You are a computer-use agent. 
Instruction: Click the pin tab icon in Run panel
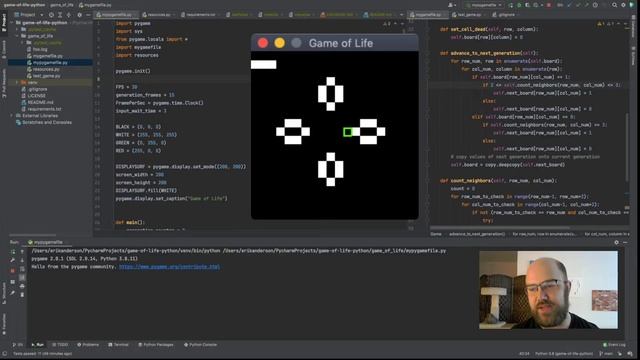click(13, 293)
